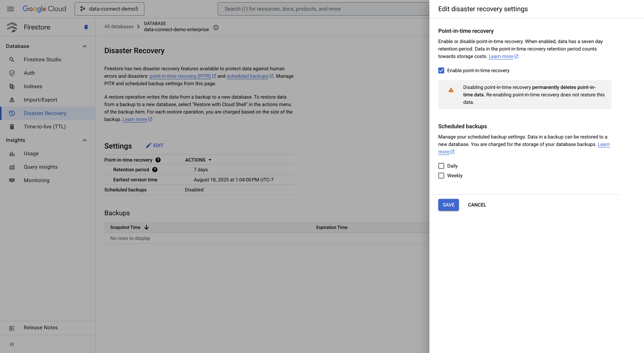Click the Firestore Studio search icon
Screen dimensions: 644x353
tap(12, 59)
